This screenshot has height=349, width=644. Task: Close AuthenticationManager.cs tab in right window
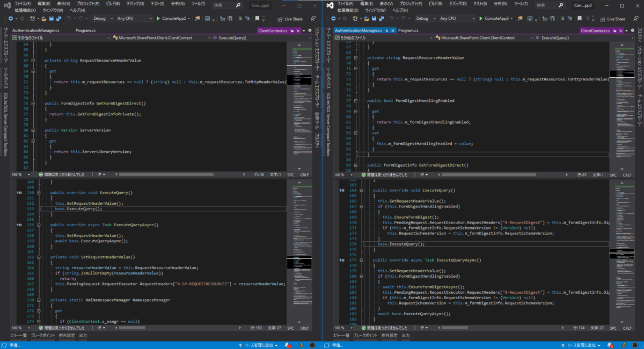click(x=393, y=31)
